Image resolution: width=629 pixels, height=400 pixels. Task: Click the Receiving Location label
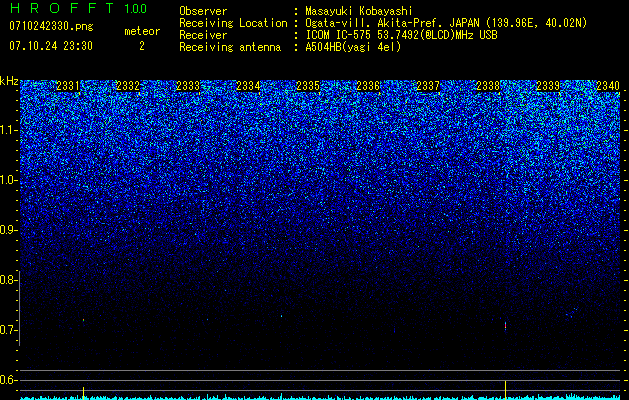[233, 23]
